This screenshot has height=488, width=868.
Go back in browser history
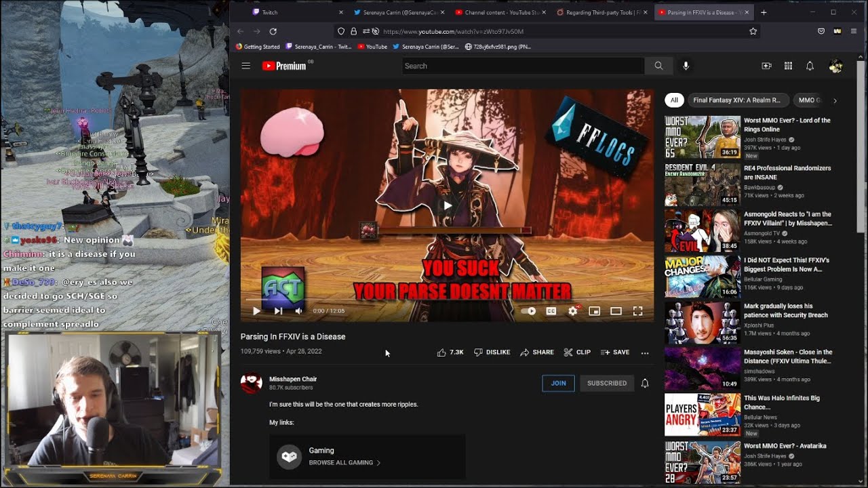click(240, 31)
